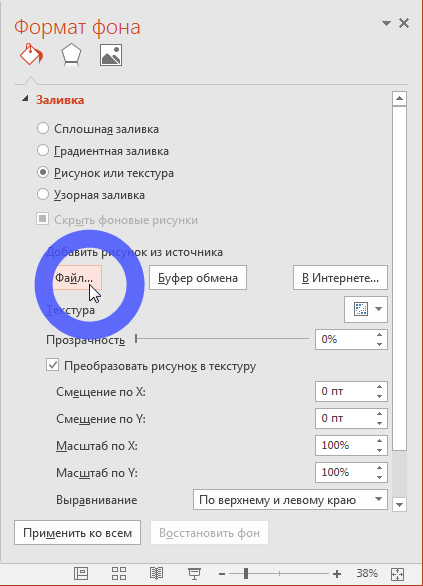423x586 pixels.
Task: Click Применить ко всем button
Action: tap(77, 533)
